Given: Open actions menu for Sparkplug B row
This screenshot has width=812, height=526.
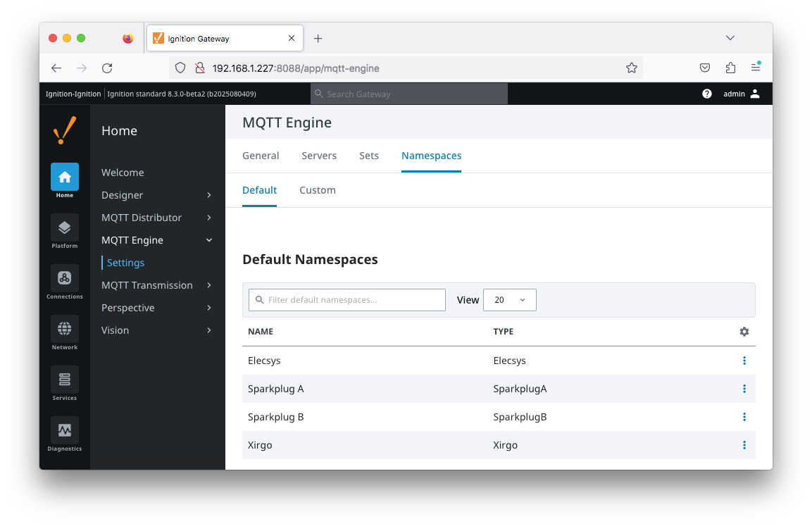Looking at the screenshot, I should (744, 417).
